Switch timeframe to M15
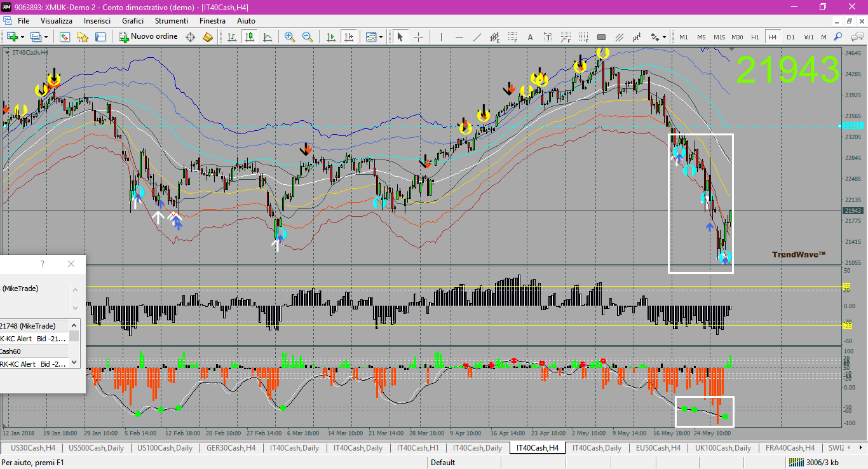This screenshot has width=868, height=469. pyautogui.click(x=719, y=37)
